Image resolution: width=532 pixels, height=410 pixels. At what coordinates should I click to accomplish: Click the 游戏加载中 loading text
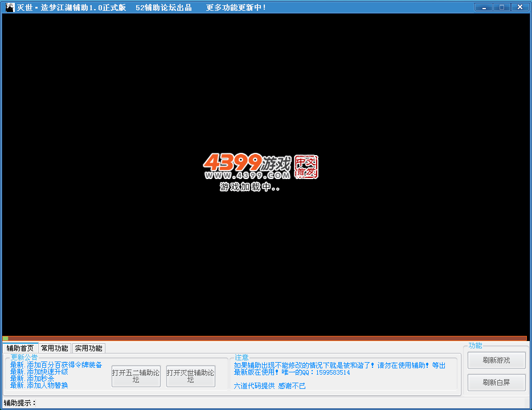[249, 187]
